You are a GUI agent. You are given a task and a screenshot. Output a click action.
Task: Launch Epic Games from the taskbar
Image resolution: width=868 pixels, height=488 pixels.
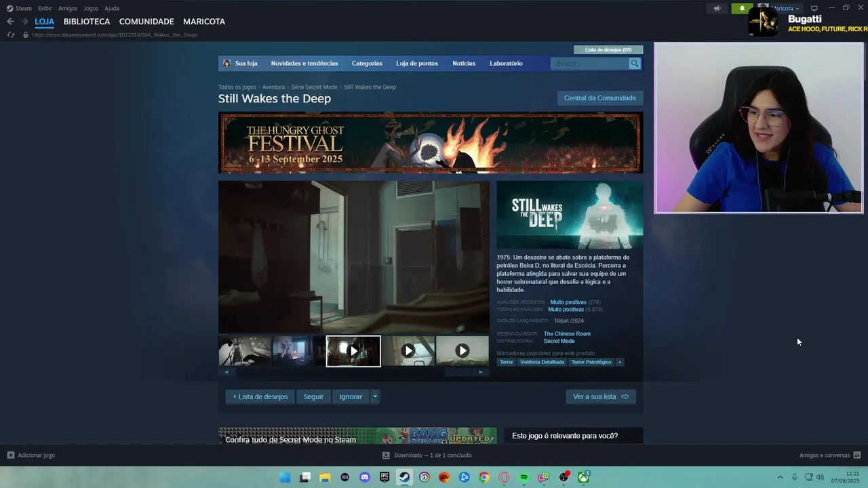click(x=384, y=477)
